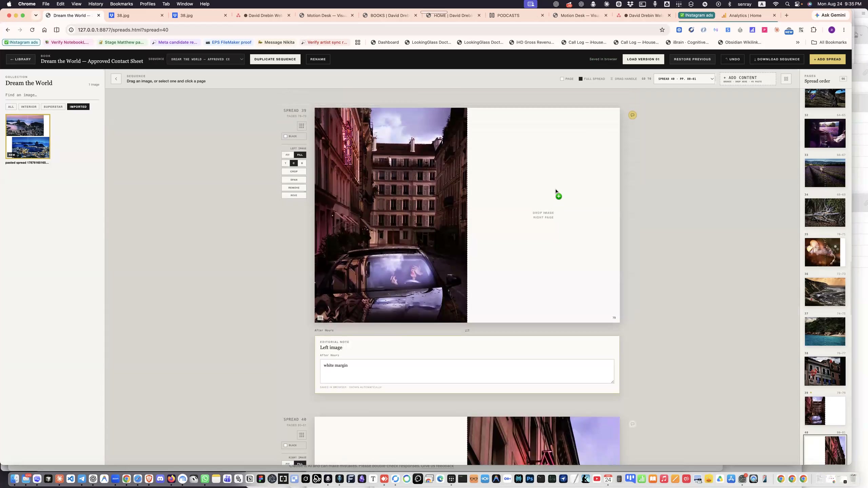Open the comment bubble for Spread 40
Image resolution: width=868 pixels, height=488 pixels.
[x=632, y=424]
